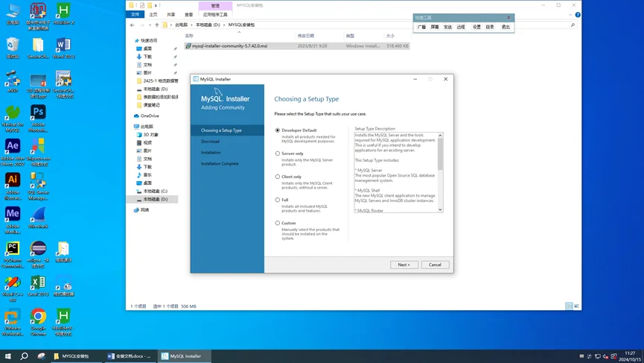
Task: Click the Explorer back arrow
Action: pos(133,25)
